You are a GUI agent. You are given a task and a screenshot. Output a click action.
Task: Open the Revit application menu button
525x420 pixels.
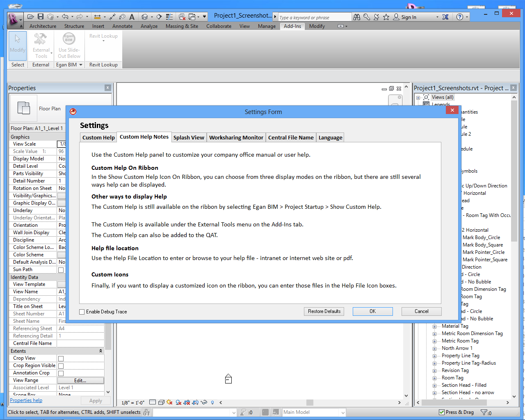coord(15,19)
